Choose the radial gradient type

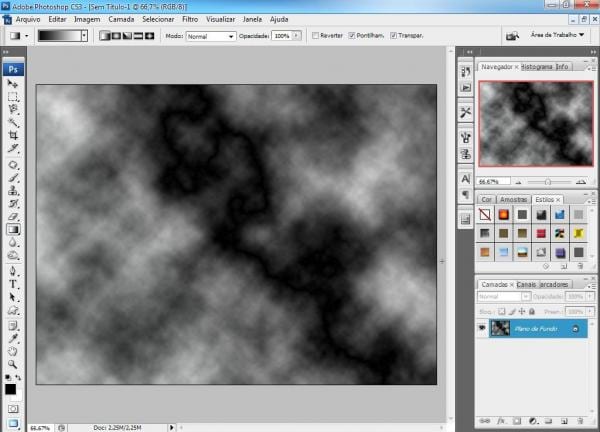point(116,36)
